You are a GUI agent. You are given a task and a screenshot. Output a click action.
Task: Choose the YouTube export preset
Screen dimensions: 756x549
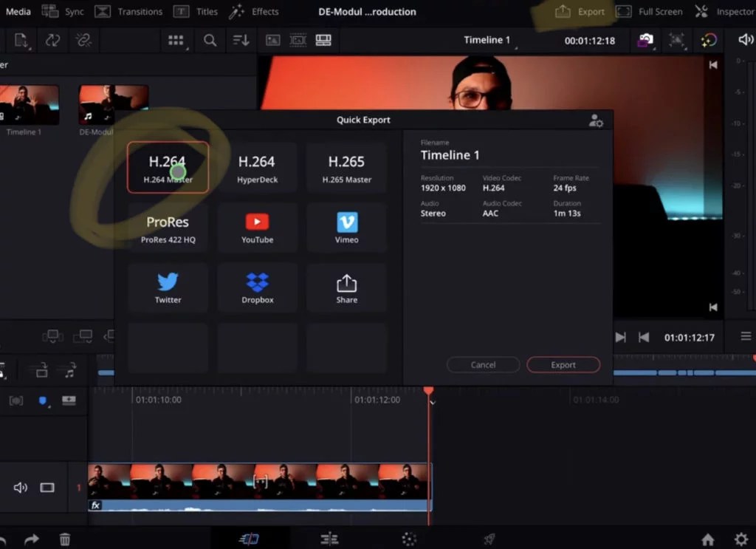(x=257, y=227)
